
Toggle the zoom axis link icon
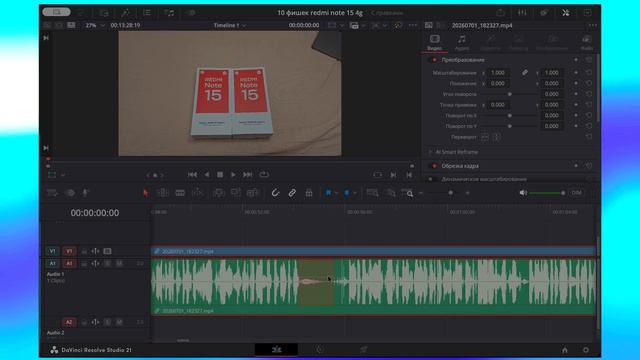524,73
